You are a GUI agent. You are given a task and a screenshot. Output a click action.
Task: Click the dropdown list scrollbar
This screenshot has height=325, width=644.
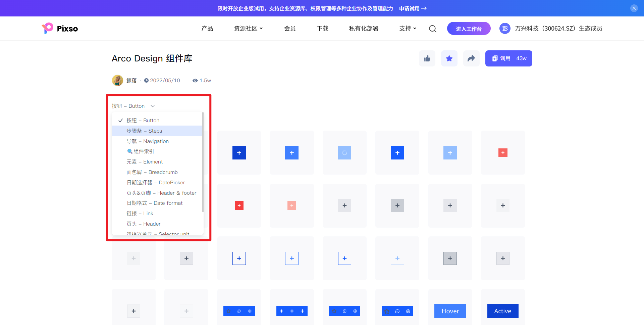(203, 162)
